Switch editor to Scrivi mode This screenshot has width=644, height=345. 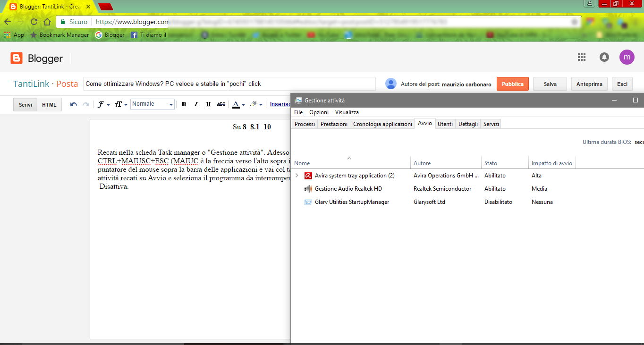[x=25, y=105]
